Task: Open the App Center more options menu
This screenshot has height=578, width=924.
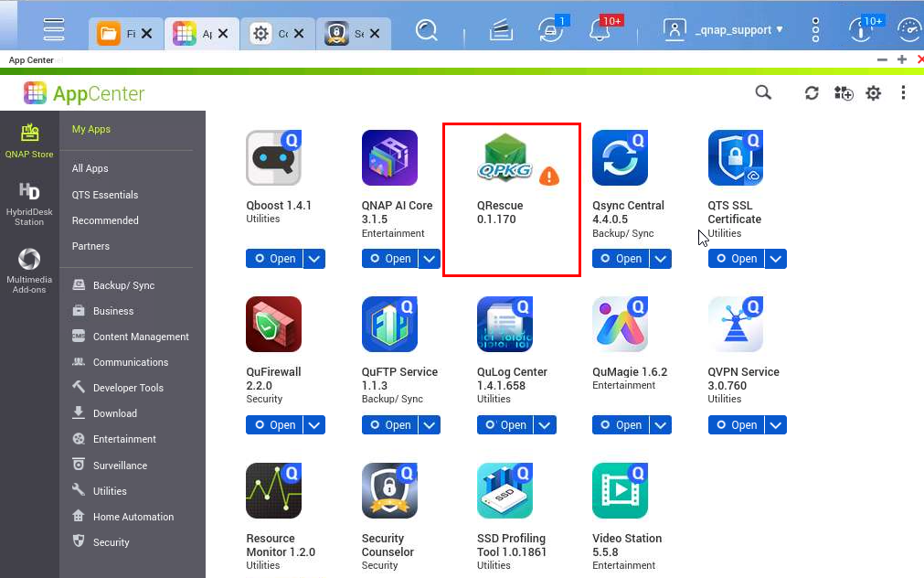Action: (x=903, y=93)
